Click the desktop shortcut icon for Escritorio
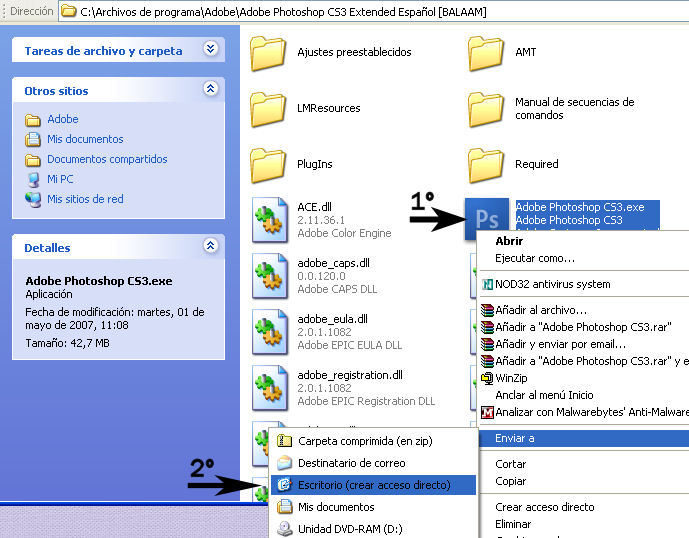The width and height of the screenshot is (689, 538). [x=284, y=484]
